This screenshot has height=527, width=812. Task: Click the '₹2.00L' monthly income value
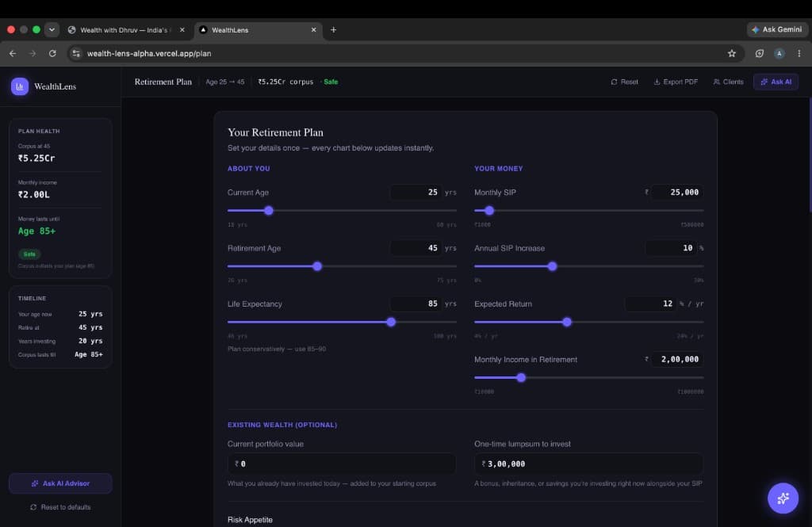(33, 195)
